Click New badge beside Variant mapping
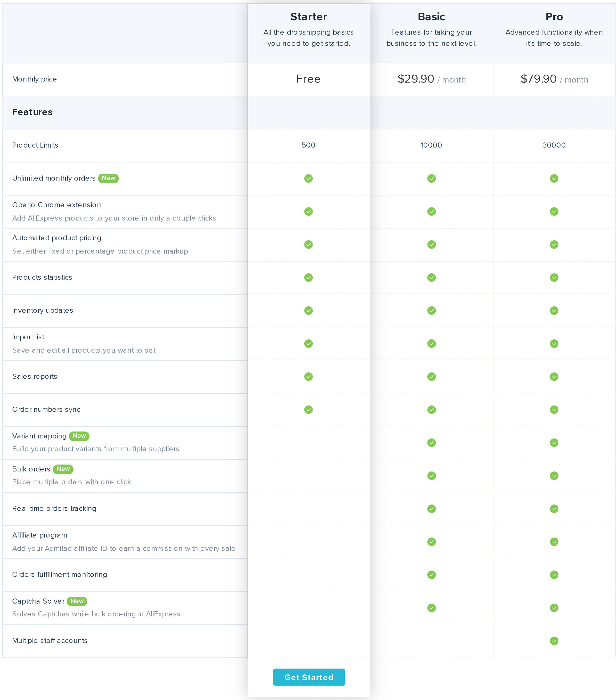Screen dimensions: 616x700 [x=79, y=436]
